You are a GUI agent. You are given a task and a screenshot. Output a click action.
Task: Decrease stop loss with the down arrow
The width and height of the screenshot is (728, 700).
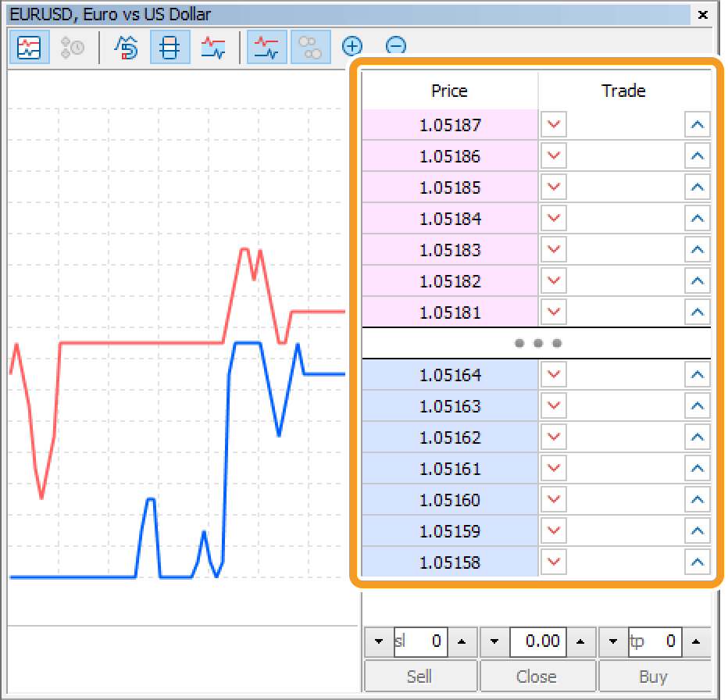point(379,642)
